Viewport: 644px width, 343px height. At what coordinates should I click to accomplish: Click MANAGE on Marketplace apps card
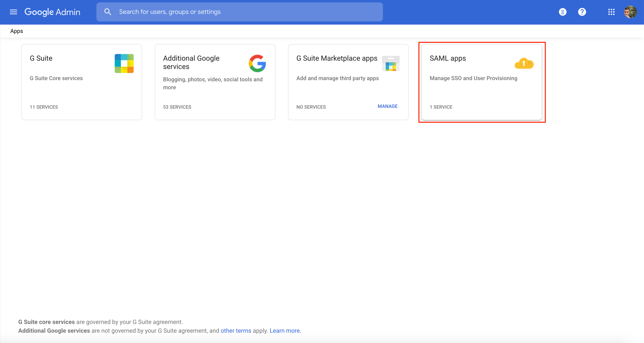coord(387,106)
